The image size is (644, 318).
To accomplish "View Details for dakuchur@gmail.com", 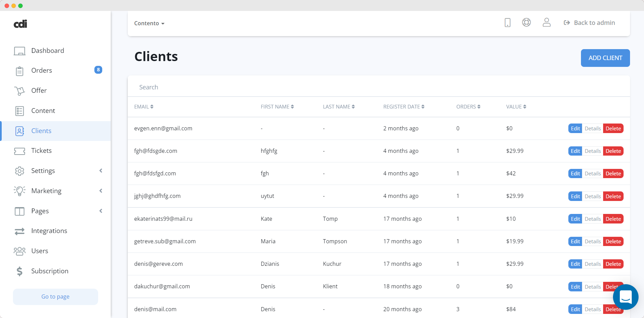I will coord(593,287).
